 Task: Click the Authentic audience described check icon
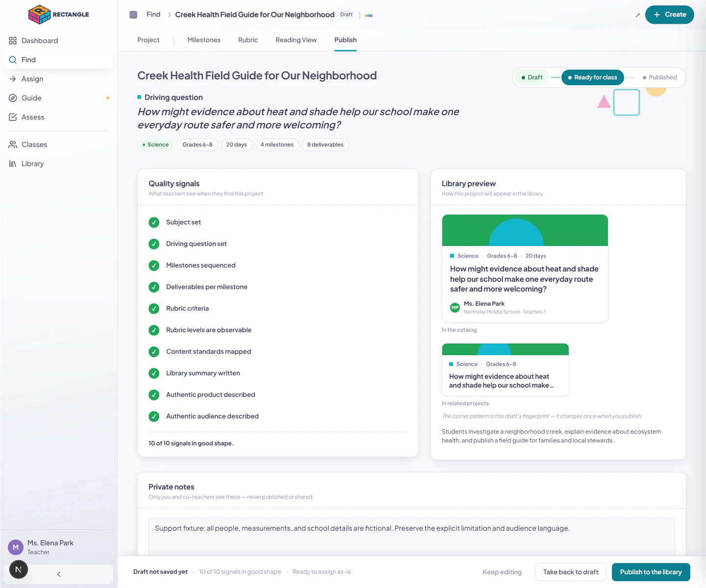pyautogui.click(x=154, y=416)
